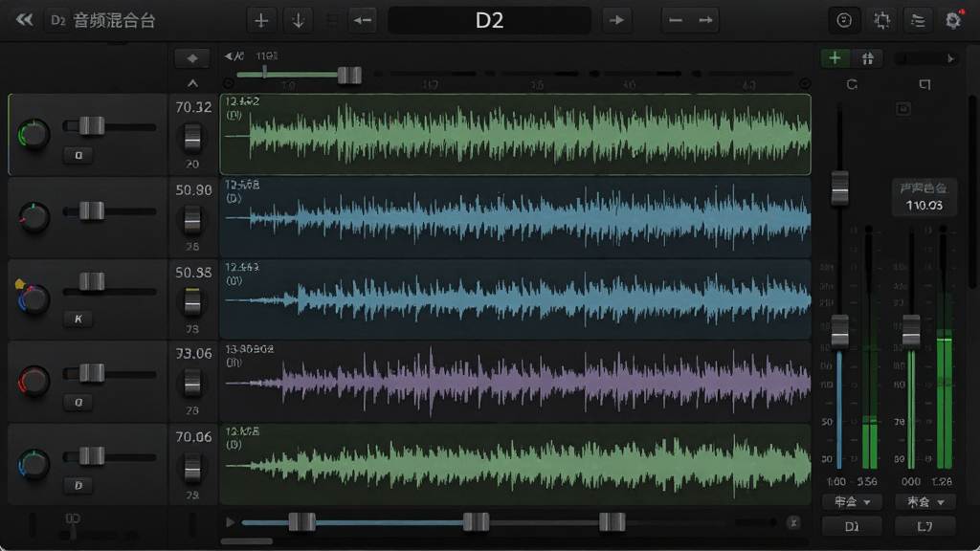Image resolution: width=980 pixels, height=551 pixels.
Task: Expand the right panel arrow at top right
Action: [950, 58]
